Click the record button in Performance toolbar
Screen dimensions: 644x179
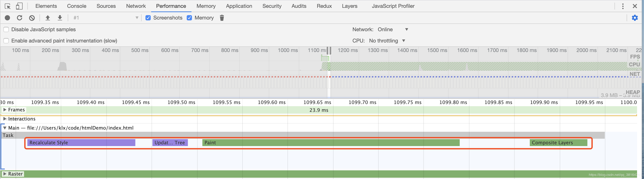pos(8,18)
